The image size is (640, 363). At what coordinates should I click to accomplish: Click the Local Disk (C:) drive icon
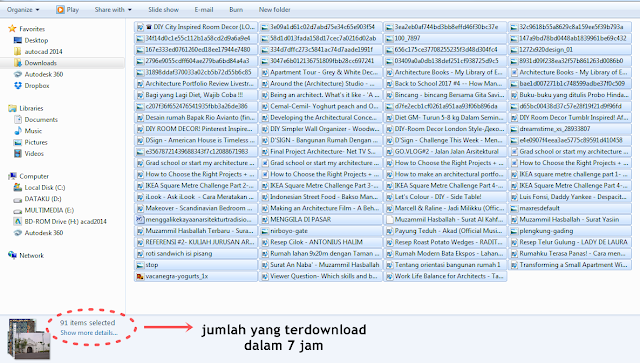point(18,187)
